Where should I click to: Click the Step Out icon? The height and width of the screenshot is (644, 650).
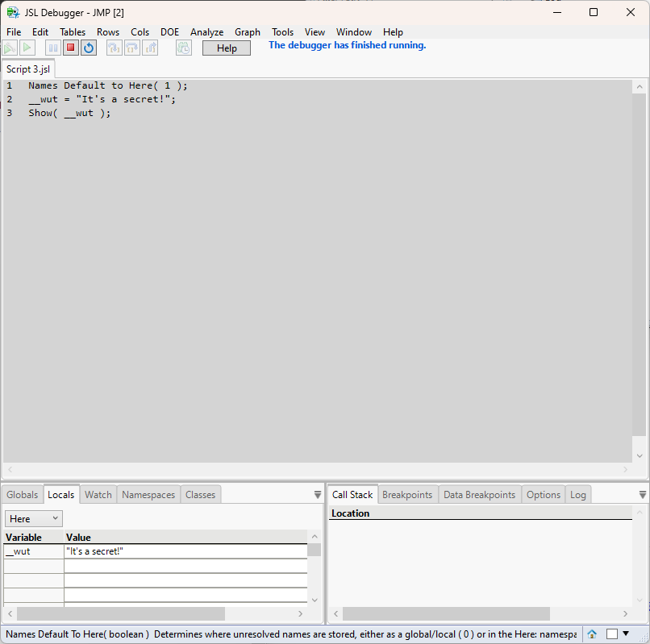(x=150, y=48)
